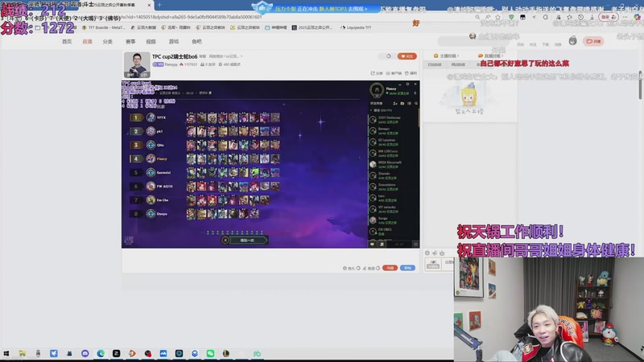This screenshot has height=362, width=644.
Task: Click the streamer's profile photo
Action: tap(137, 65)
